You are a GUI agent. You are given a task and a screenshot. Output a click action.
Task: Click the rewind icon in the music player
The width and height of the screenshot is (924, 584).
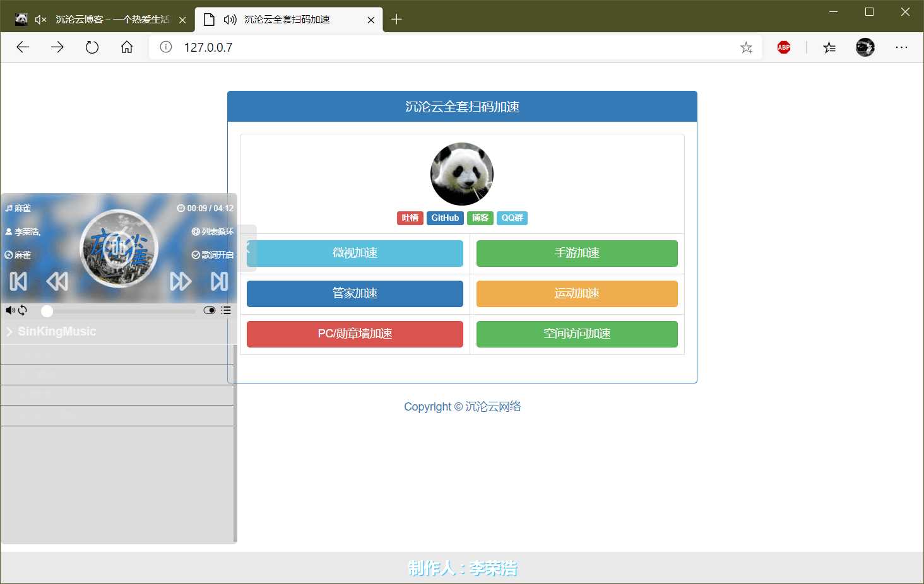coord(57,281)
